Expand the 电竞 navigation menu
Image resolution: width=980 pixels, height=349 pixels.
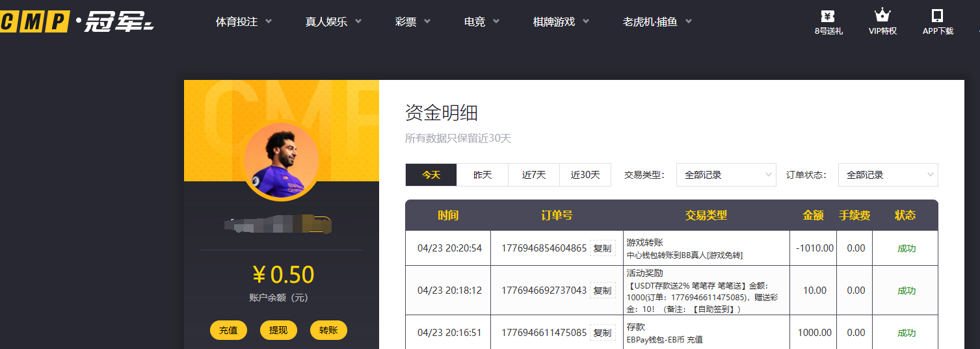tap(482, 21)
